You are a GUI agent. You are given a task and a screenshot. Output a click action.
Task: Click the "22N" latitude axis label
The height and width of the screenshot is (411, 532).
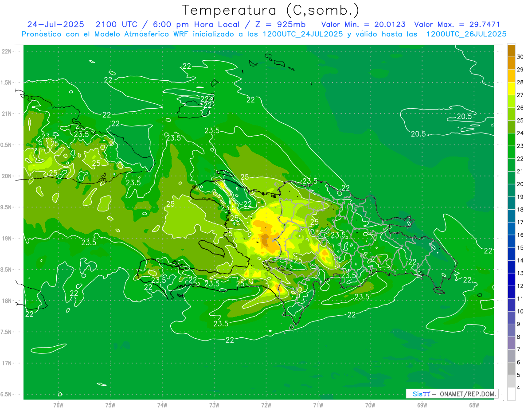click(7, 51)
